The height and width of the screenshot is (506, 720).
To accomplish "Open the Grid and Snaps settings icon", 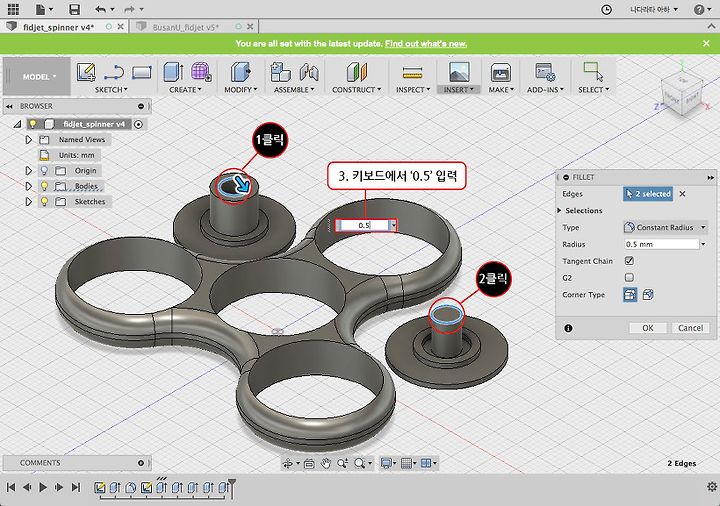I will pyautogui.click(x=406, y=463).
